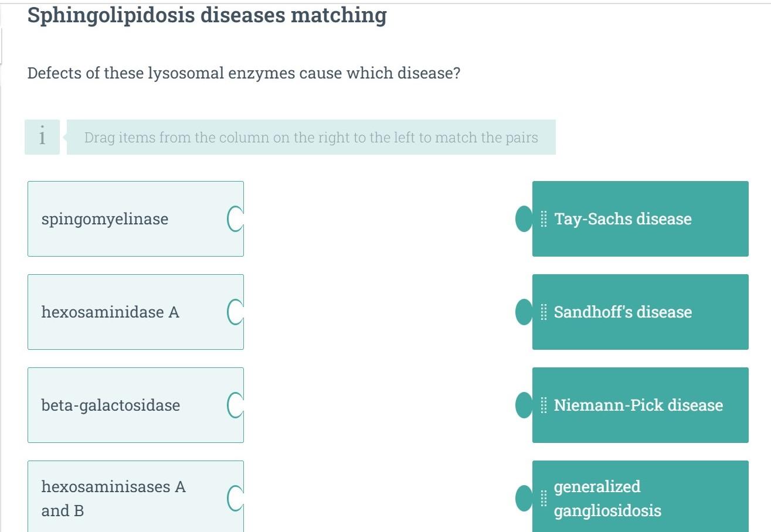Click the grip icon on Niemann-Pick disease item
The image size is (771, 532).
pos(543,405)
